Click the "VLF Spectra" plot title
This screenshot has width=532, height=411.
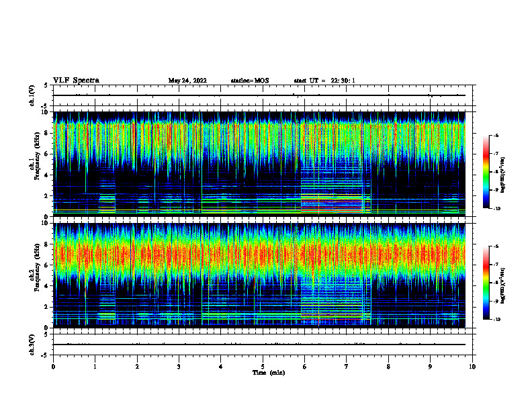pos(76,81)
